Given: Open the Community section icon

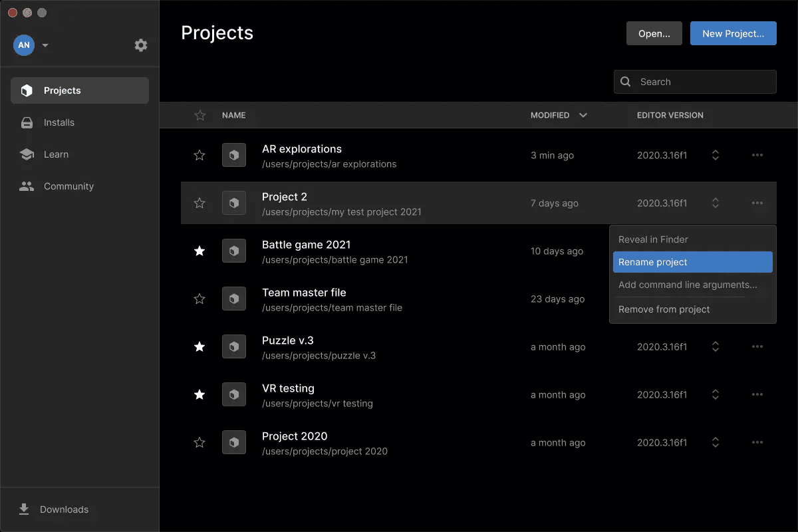Looking at the screenshot, I should coord(27,186).
